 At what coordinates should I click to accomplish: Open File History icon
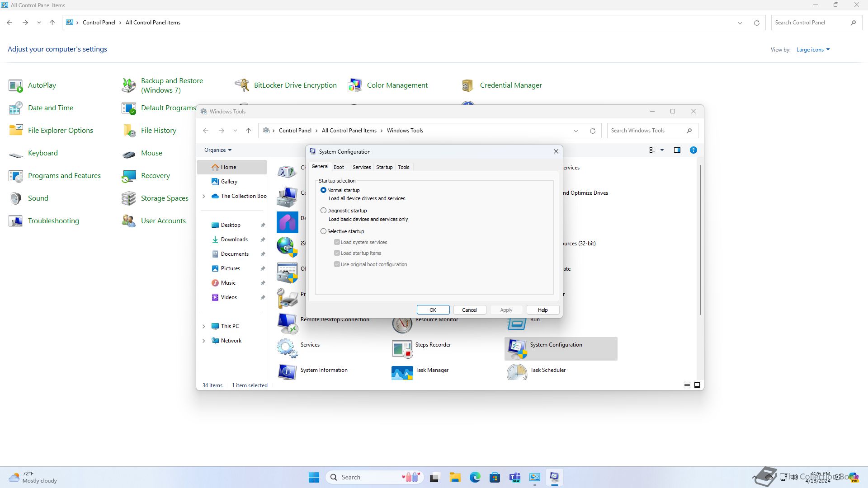pyautogui.click(x=129, y=131)
